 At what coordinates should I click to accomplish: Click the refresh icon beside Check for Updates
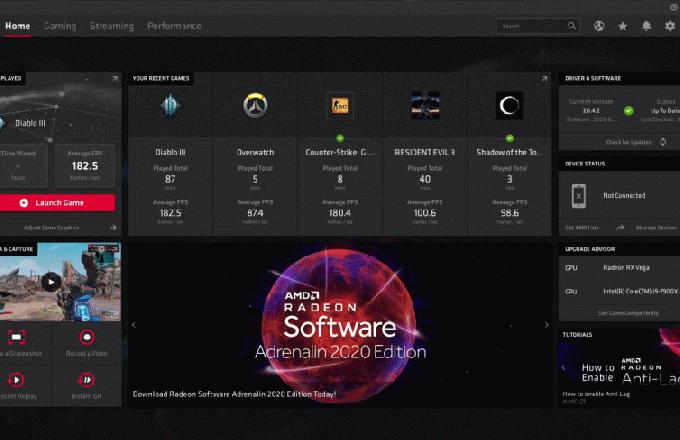tap(663, 142)
